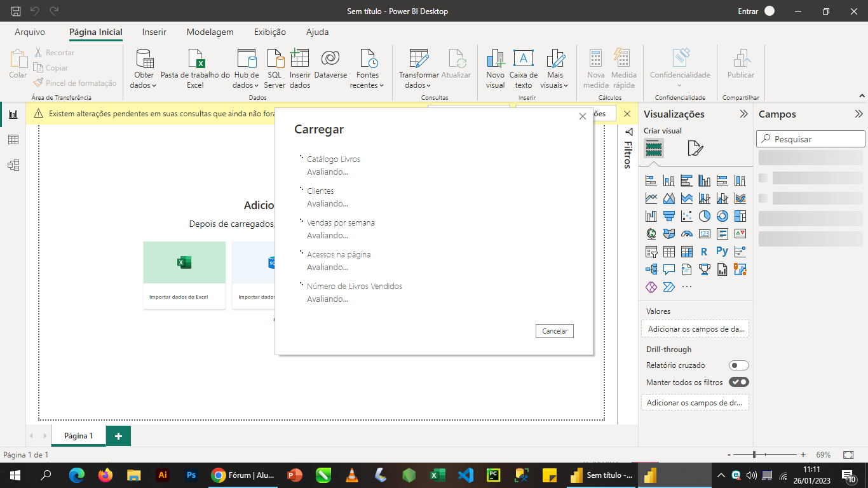
Task: Select the Power Automate visual
Action: point(668,287)
